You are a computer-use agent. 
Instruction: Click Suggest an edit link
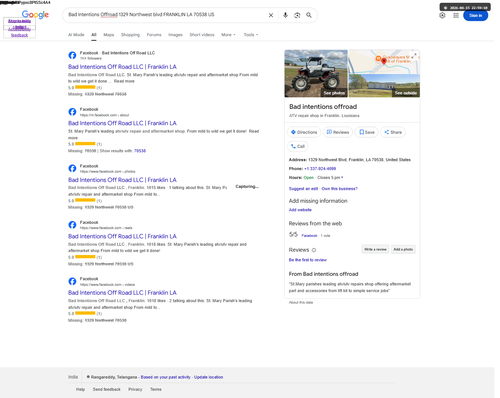coord(303,189)
